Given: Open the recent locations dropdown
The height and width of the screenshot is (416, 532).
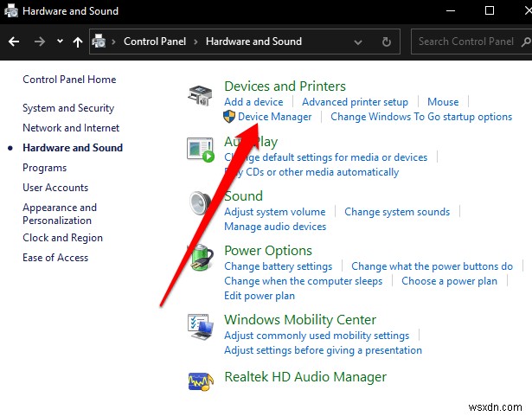Looking at the screenshot, I should (60, 42).
